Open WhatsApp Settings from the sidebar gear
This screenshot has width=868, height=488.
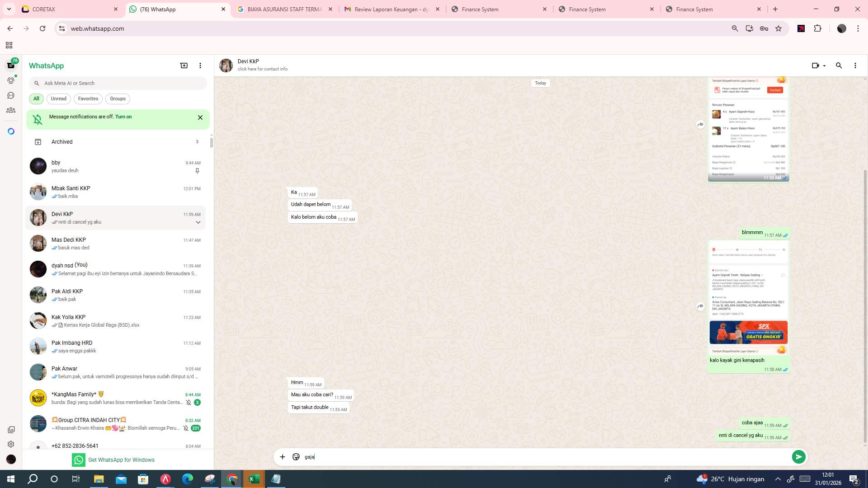tap(11, 444)
